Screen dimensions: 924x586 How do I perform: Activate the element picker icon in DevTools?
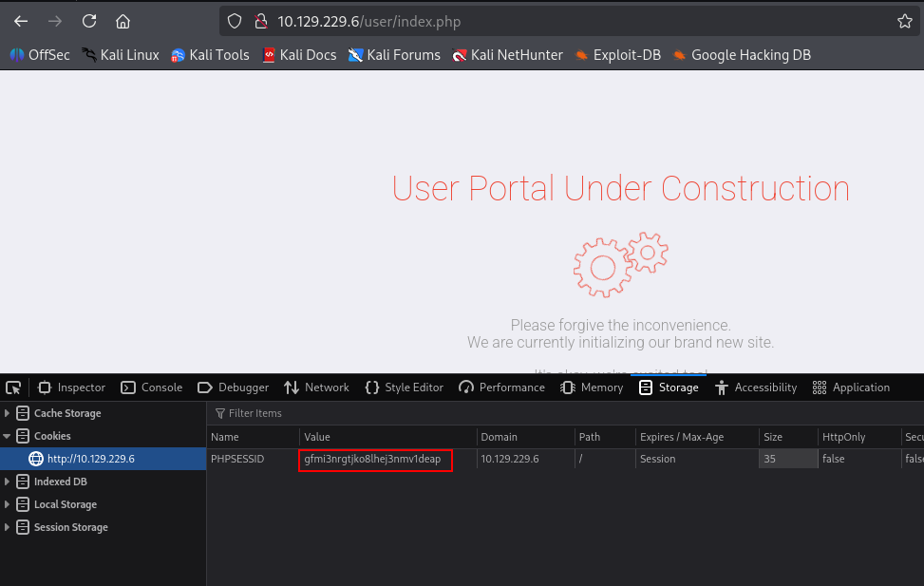(13, 388)
